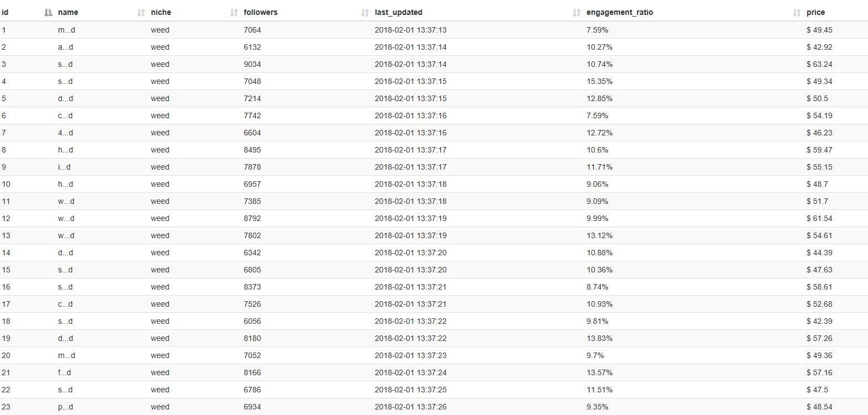Click the followers value 9034
This screenshot has width=868, height=415.
[x=252, y=64]
